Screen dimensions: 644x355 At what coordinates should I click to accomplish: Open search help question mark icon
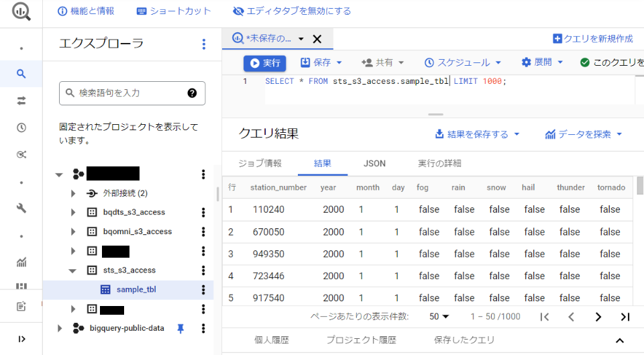pyautogui.click(x=192, y=93)
